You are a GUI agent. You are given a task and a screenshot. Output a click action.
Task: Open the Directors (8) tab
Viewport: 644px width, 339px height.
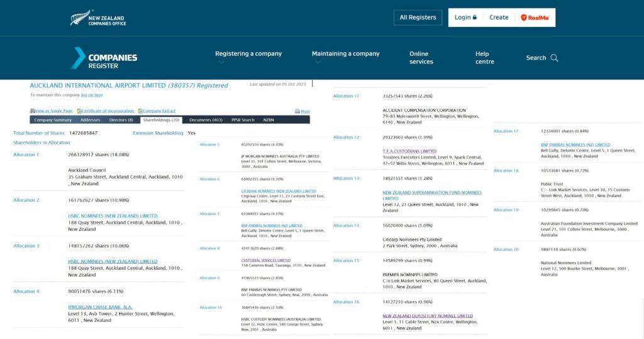click(x=121, y=120)
